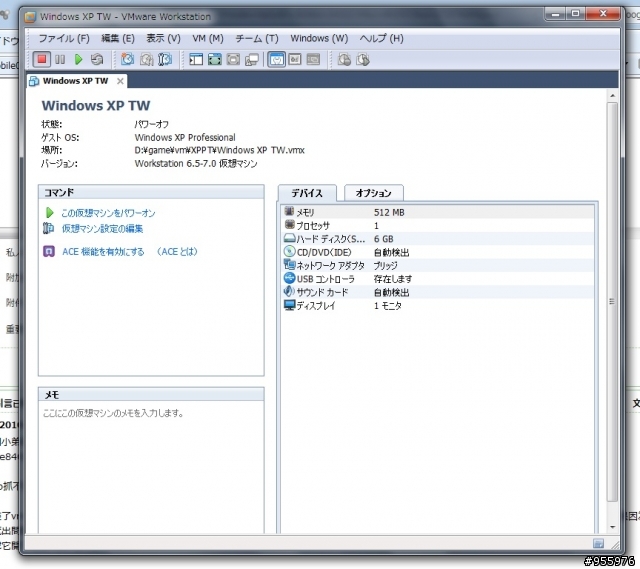Click the status bar icon at bottom right
Image resolution: width=640 pixels, height=569 pixels.
(x=598, y=543)
